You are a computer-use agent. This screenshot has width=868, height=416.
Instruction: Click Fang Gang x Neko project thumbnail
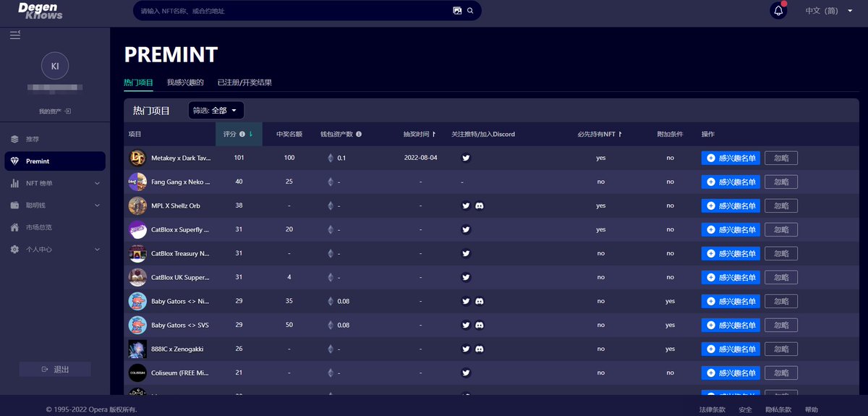(137, 182)
